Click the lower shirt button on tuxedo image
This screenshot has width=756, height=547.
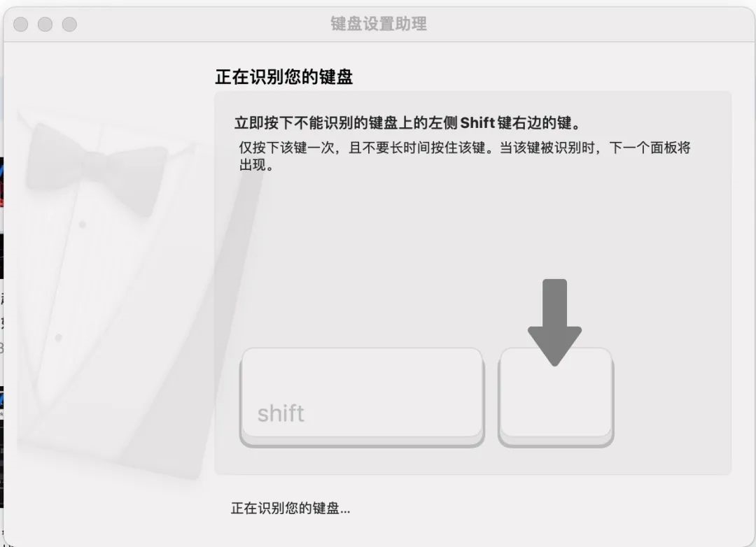pyautogui.click(x=58, y=337)
